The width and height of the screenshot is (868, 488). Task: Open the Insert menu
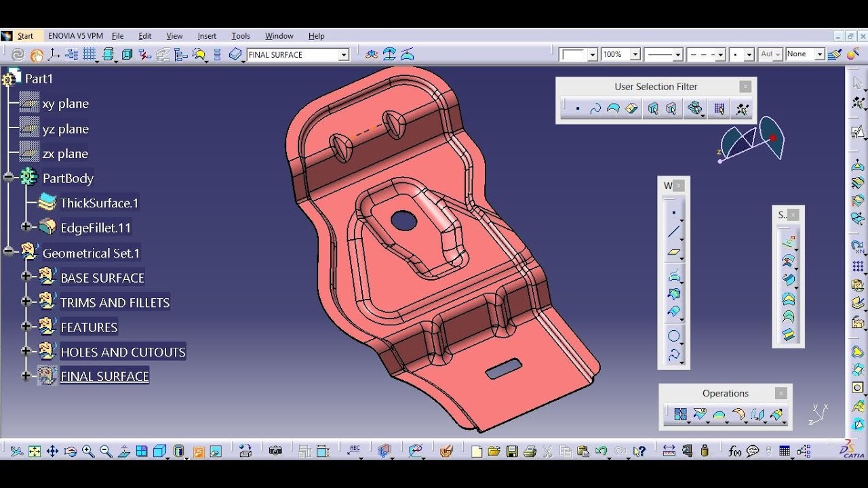point(207,36)
